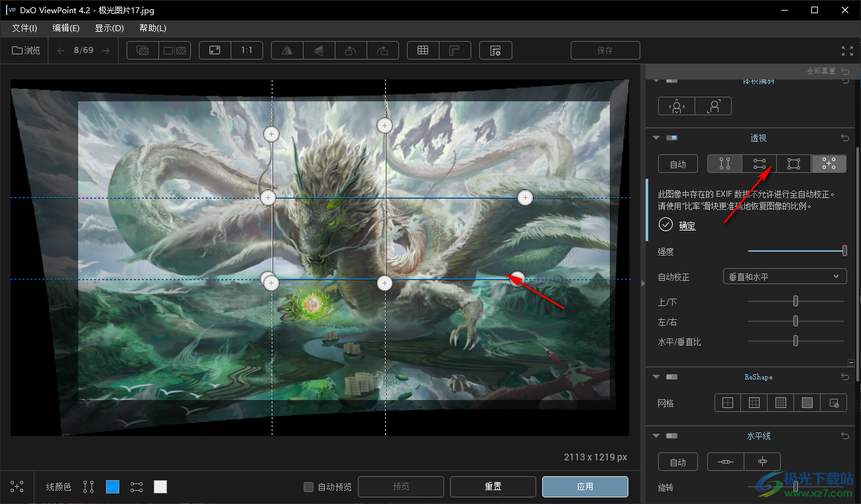Zoom the image to 1:1
This screenshot has height=504, width=861.
(x=247, y=50)
